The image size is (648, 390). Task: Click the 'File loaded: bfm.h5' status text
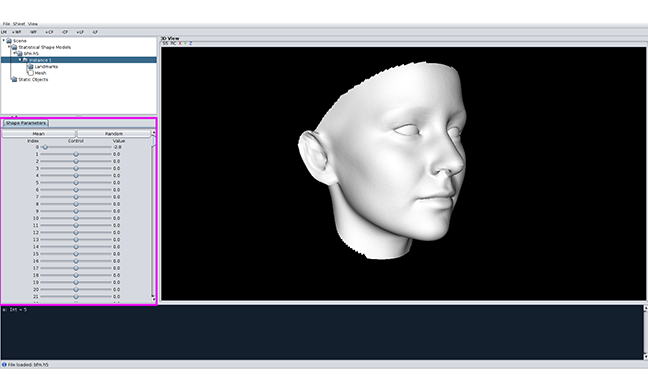pos(28,365)
